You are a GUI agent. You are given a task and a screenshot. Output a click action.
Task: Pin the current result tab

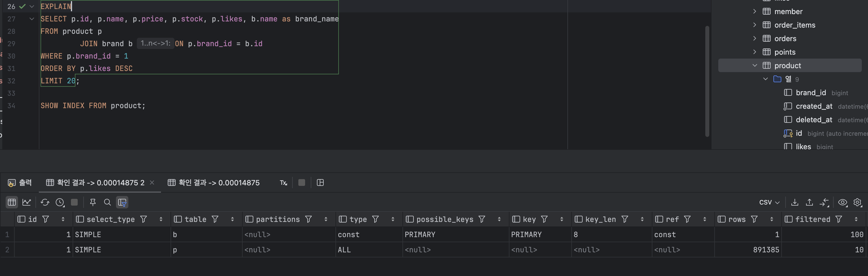pyautogui.click(x=93, y=202)
